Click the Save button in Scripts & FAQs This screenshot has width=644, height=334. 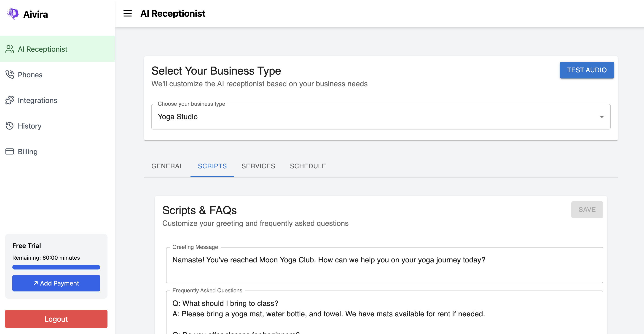(x=587, y=210)
